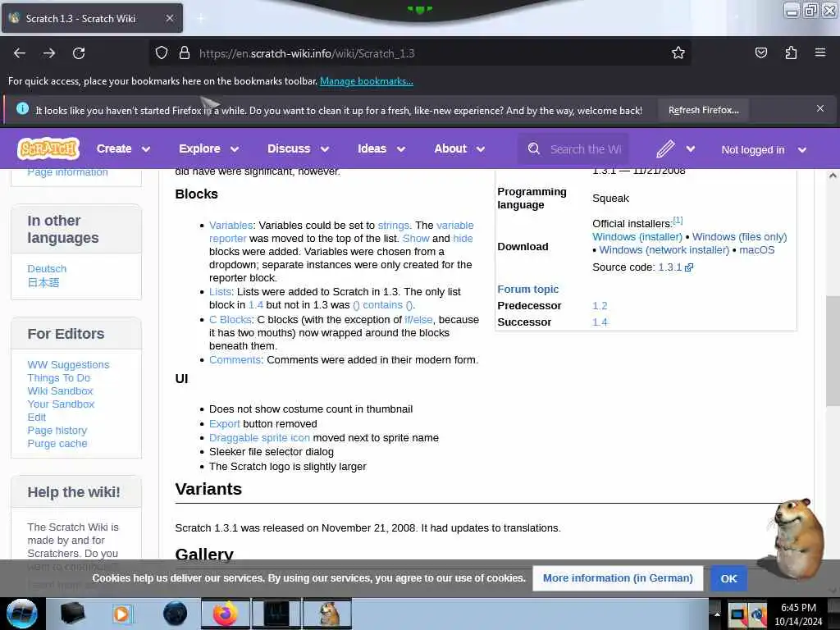Viewport: 840px width, 630px height.
Task: Open the Not logged in dropdown
Action: [x=764, y=150]
